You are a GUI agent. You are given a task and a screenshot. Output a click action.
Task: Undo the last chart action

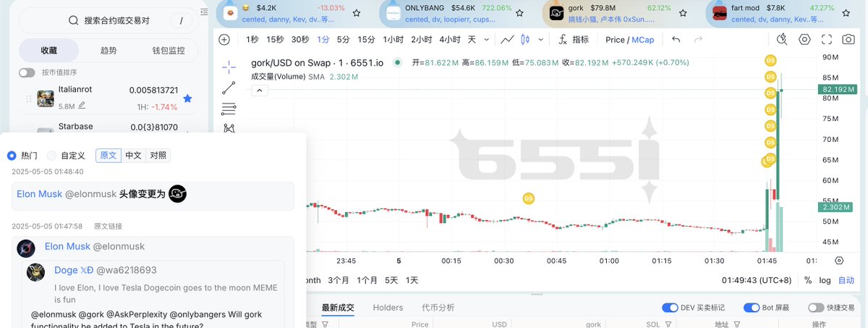tap(676, 40)
